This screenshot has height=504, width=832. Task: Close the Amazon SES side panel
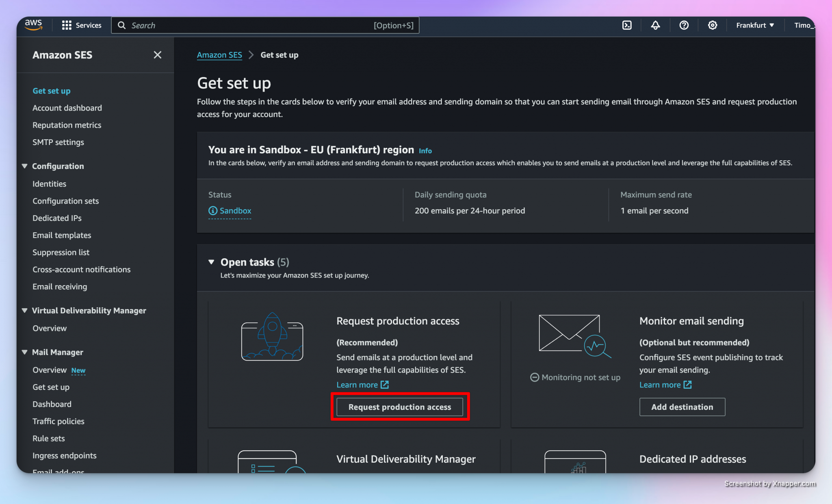tap(158, 55)
